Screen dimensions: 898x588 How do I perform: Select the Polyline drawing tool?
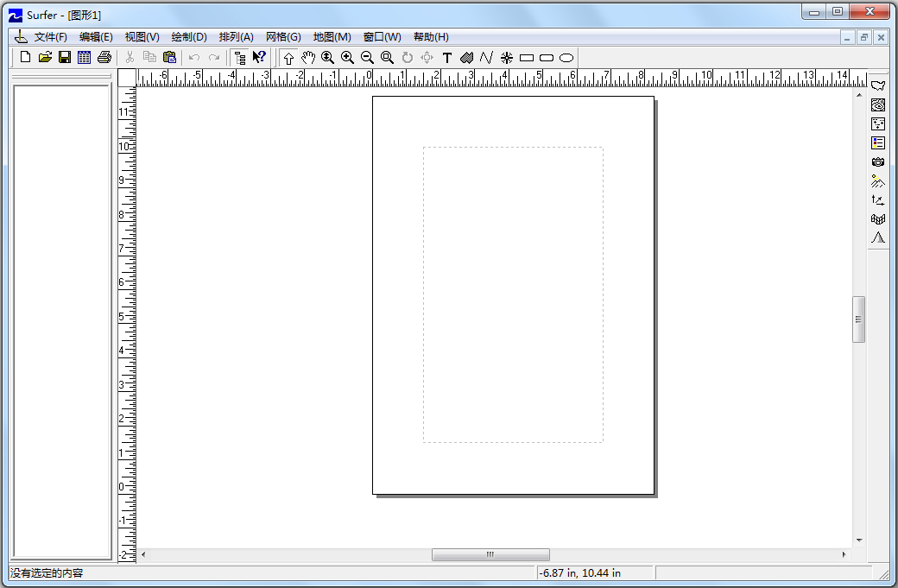[x=486, y=57]
